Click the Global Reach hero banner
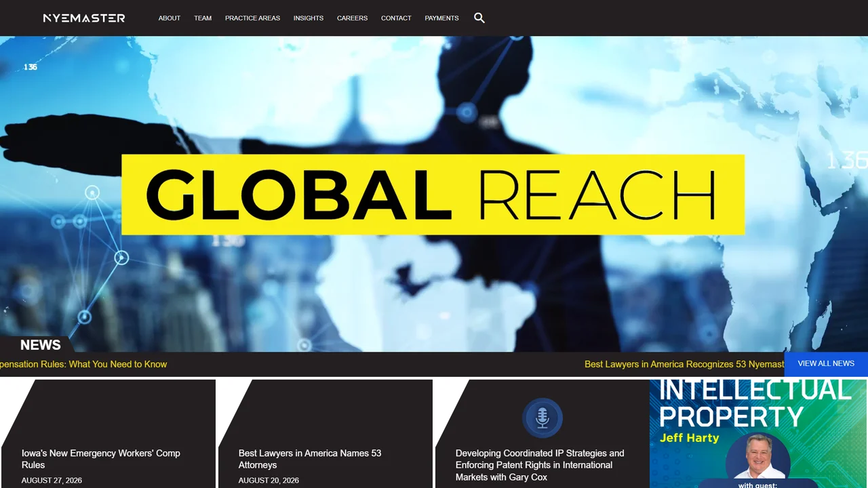868x488 pixels. pos(433,195)
